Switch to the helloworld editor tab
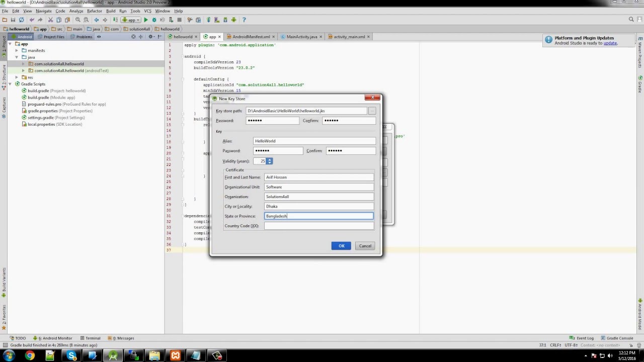 click(183, 37)
